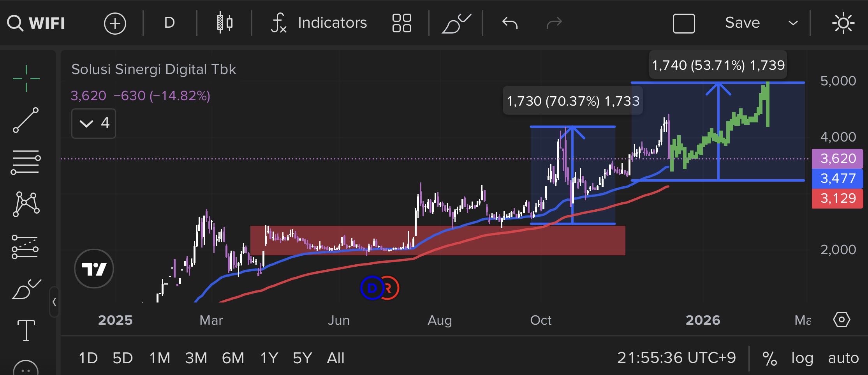Click the dividend D marker
Viewport: 868px width, 375px height.
(372, 288)
